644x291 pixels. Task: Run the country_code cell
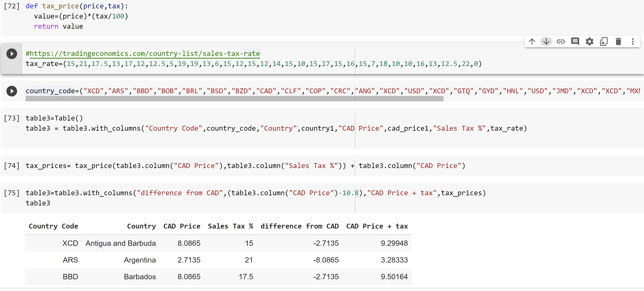point(12,91)
